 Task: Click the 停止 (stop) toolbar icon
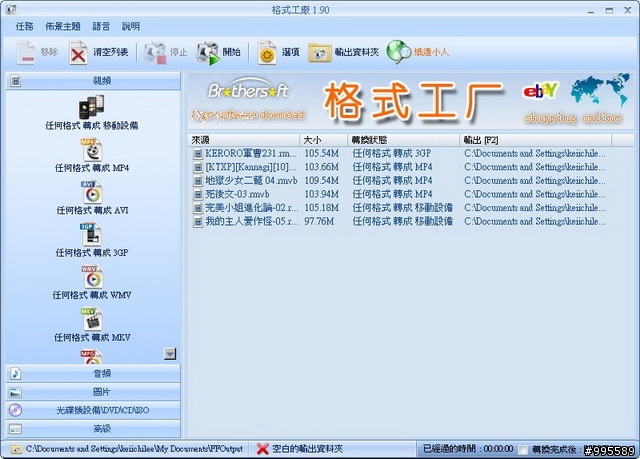pyautogui.click(x=155, y=52)
